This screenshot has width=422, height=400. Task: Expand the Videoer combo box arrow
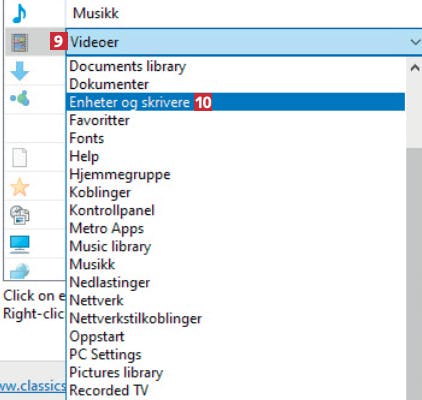pyautogui.click(x=415, y=42)
